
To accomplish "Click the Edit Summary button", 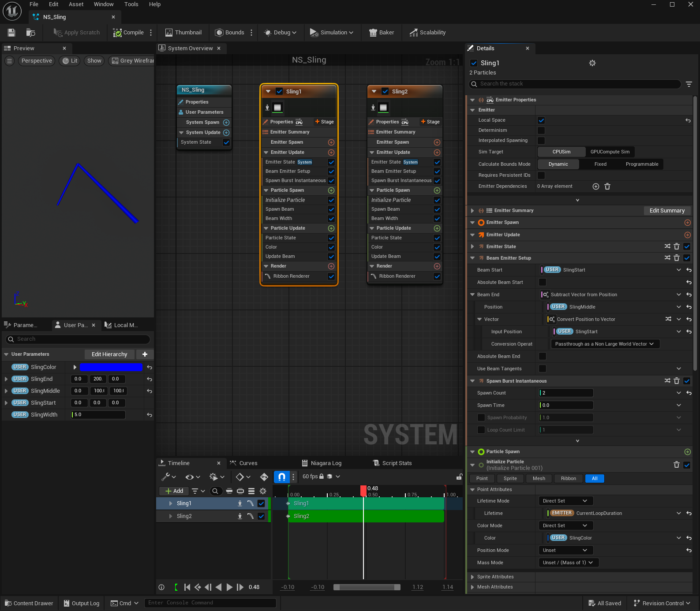I will coord(666,211).
